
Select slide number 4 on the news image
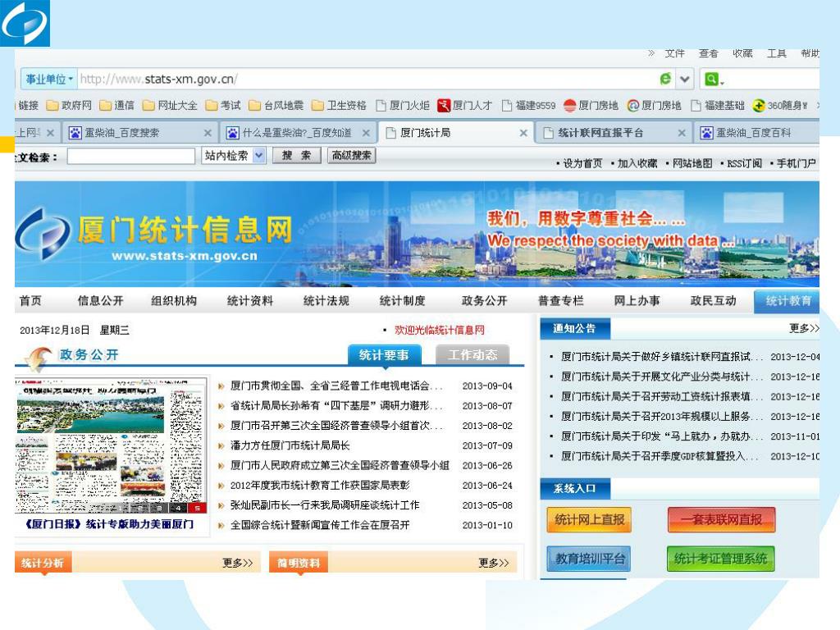178,508
